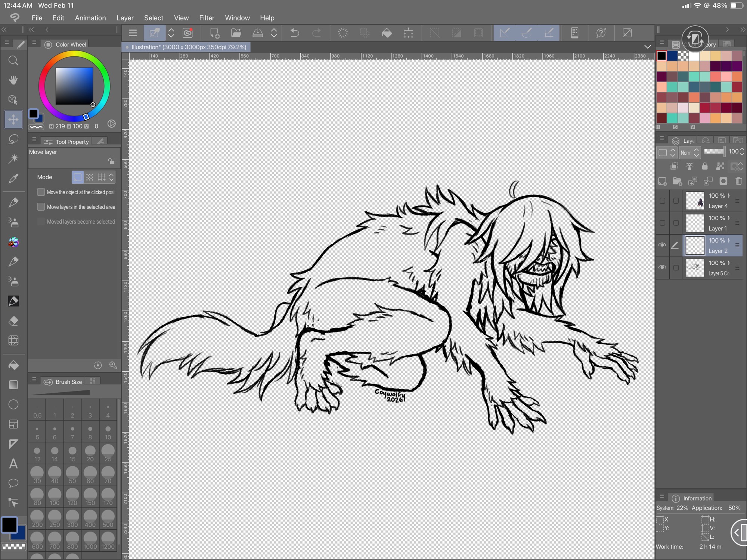Select the Eraser tool

click(13, 321)
